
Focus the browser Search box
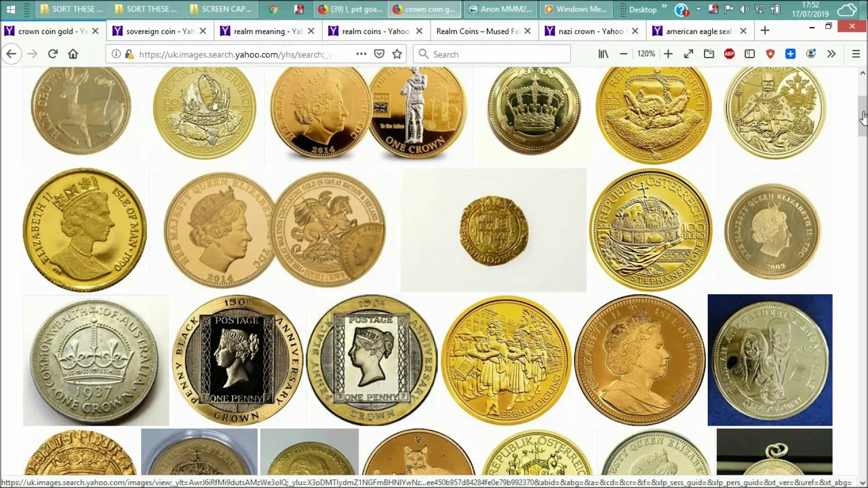(492, 54)
